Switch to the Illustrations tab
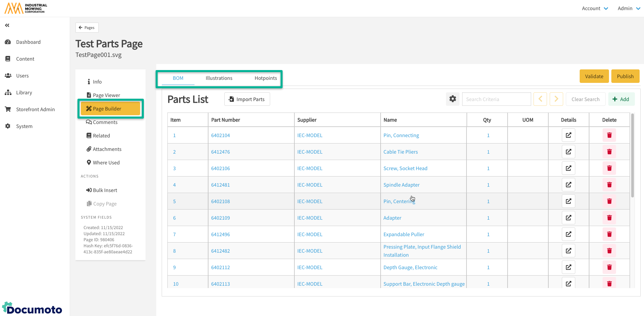The width and height of the screenshot is (644, 316). (x=219, y=78)
